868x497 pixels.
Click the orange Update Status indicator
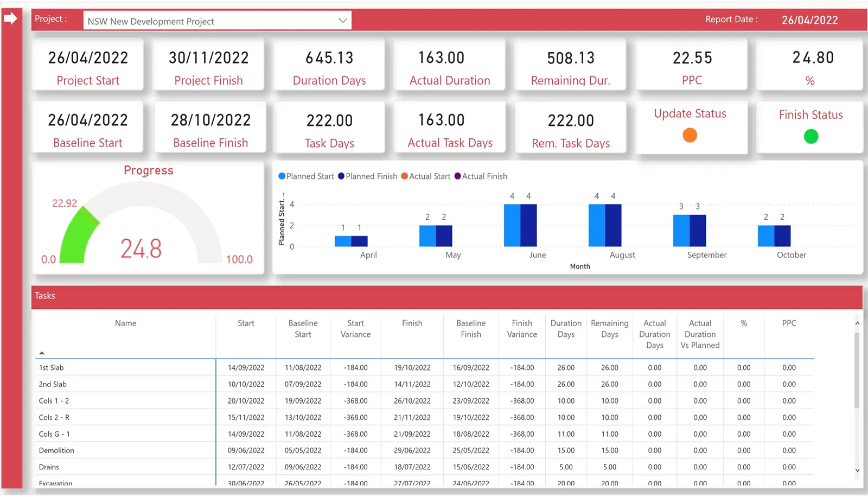point(690,136)
